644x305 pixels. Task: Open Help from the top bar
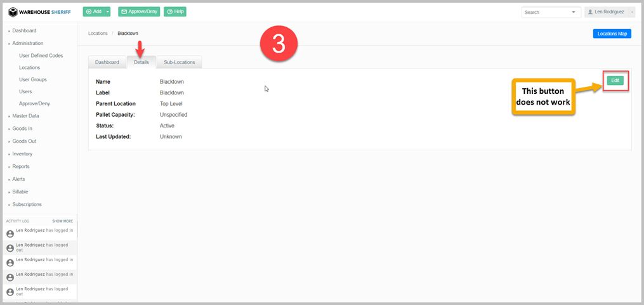(175, 11)
